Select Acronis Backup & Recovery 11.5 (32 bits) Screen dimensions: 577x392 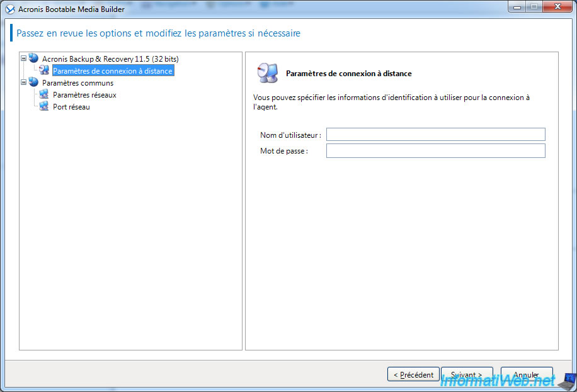110,59
